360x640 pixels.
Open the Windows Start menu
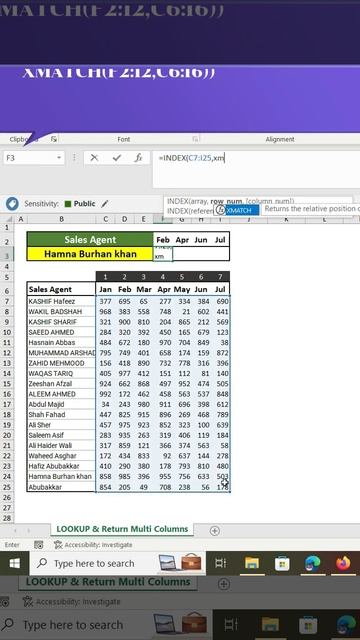tap(15, 563)
